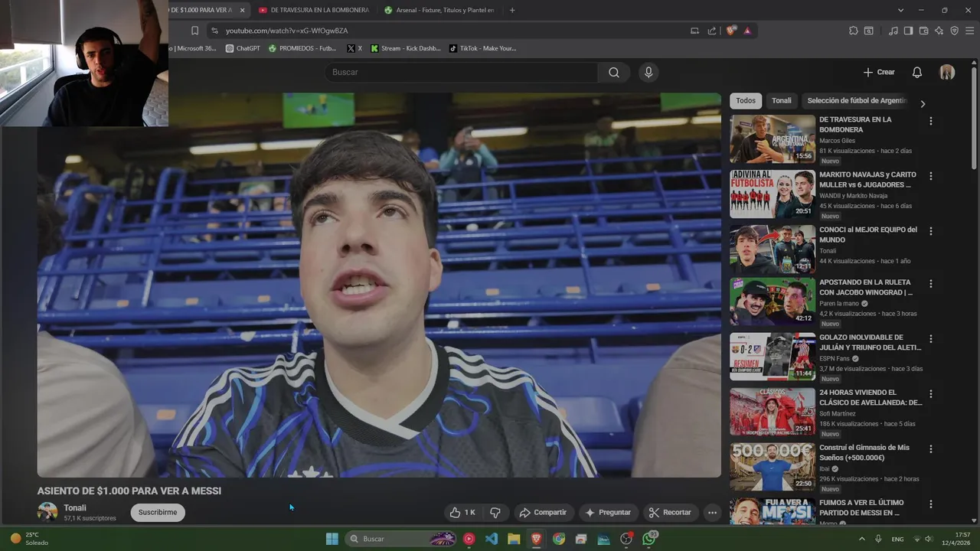Open options for Construí el Gimnasio video
The height and width of the screenshot is (551, 980).
[930, 448]
